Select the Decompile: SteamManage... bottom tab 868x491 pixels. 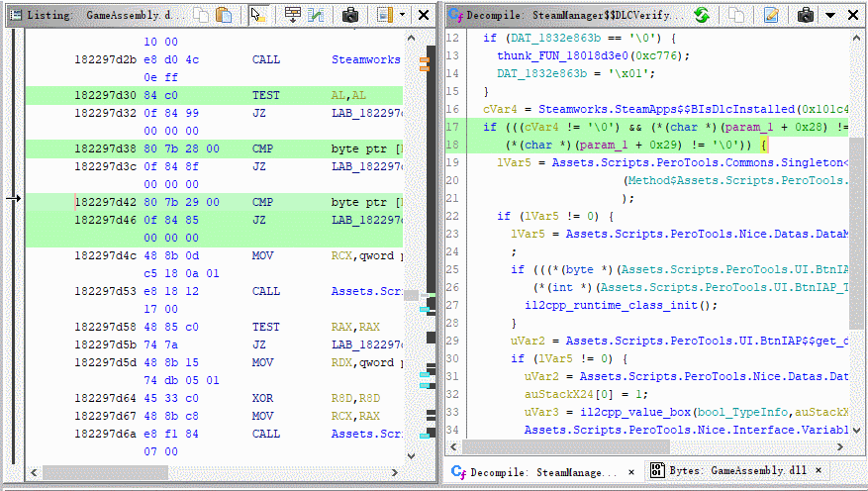537,471
